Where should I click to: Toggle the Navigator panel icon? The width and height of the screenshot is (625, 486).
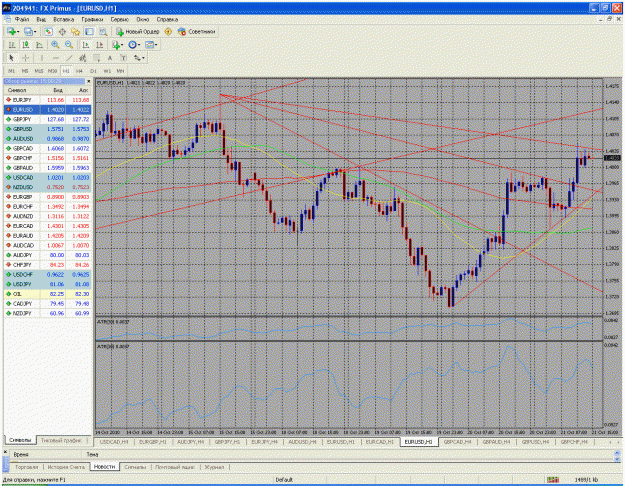(75, 31)
